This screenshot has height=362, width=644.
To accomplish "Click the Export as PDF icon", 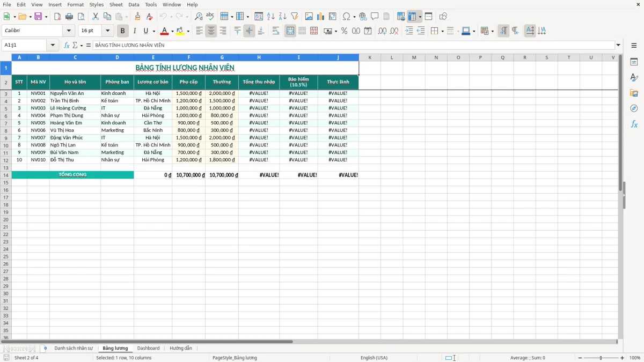I will pos(57,17).
